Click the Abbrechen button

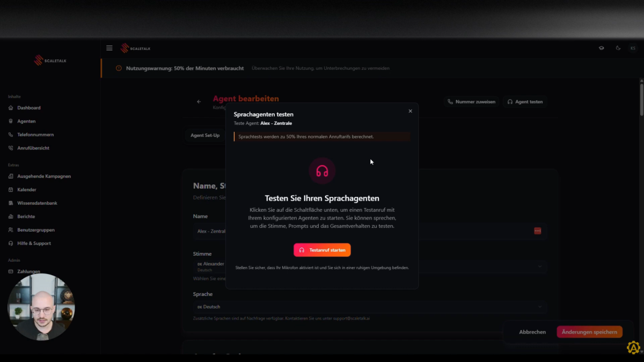click(532, 332)
